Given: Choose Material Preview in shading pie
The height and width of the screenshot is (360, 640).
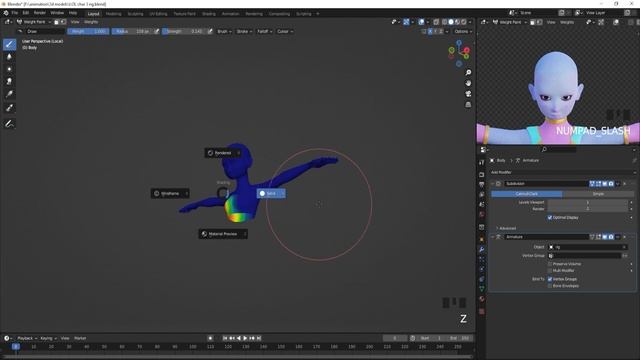Looking at the screenshot, I should (223, 234).
